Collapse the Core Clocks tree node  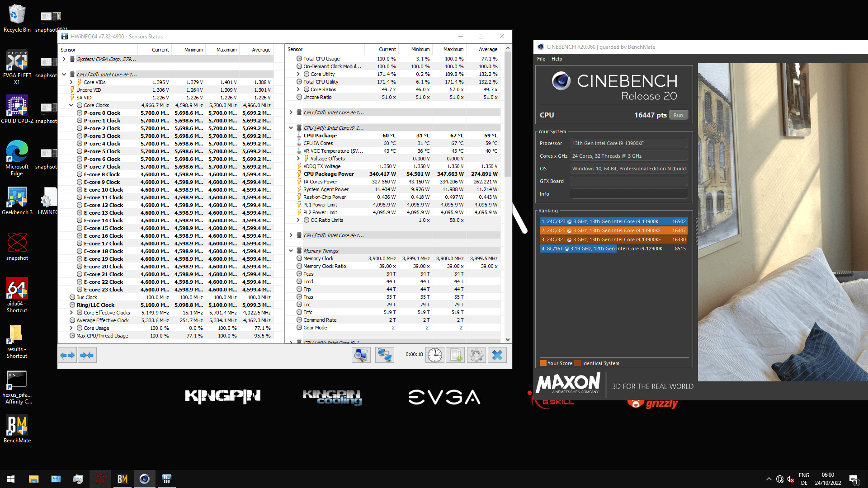point(71,105)
